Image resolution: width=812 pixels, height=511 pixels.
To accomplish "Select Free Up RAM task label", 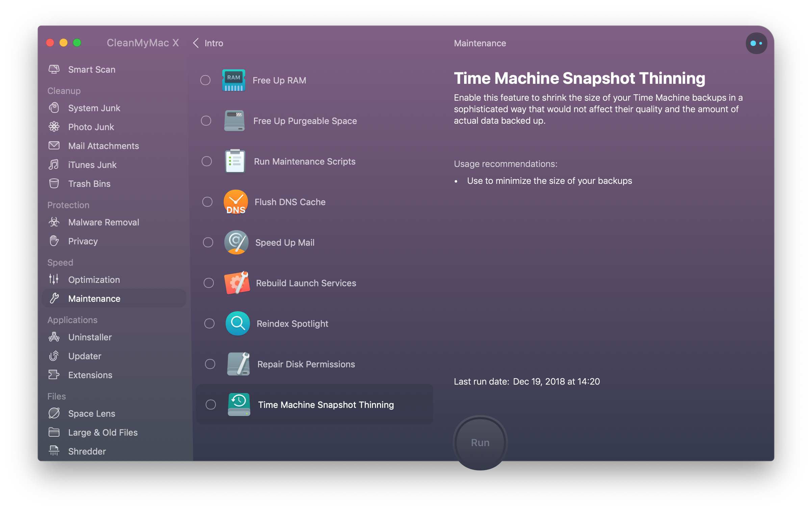I will [x=280, y=80].
